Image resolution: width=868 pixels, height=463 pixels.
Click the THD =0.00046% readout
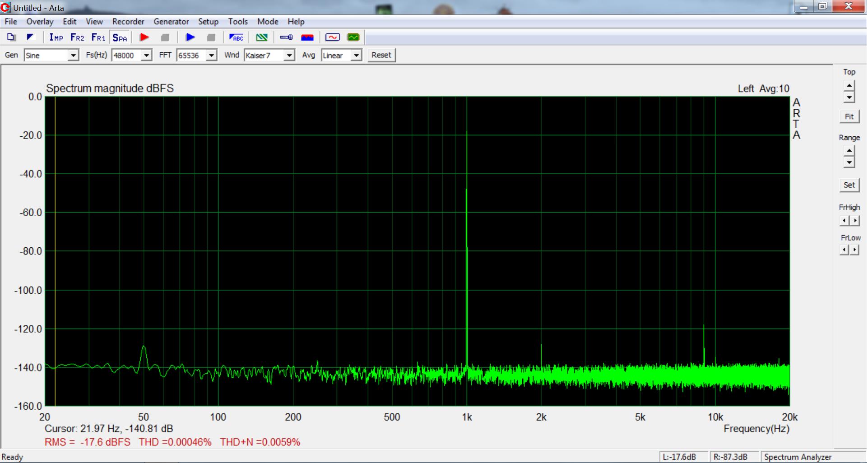pyautogui.click(x=175, y=442)
